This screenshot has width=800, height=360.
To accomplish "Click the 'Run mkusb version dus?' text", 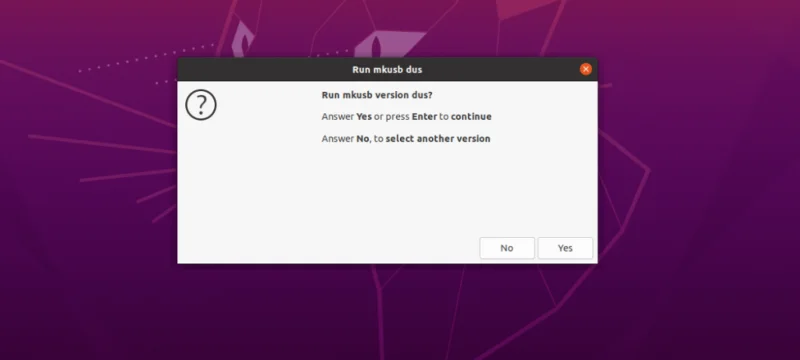I will coord(377,95).
